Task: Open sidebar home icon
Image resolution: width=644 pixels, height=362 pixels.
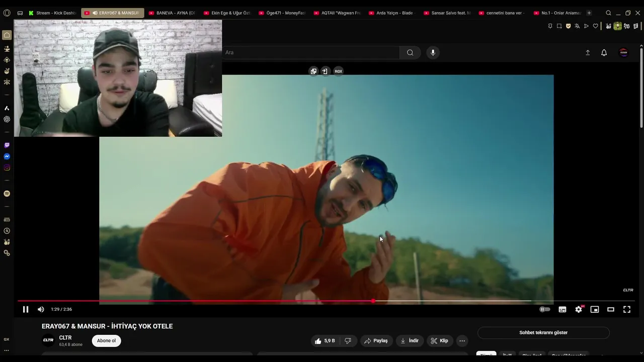Action: [7, 35]
